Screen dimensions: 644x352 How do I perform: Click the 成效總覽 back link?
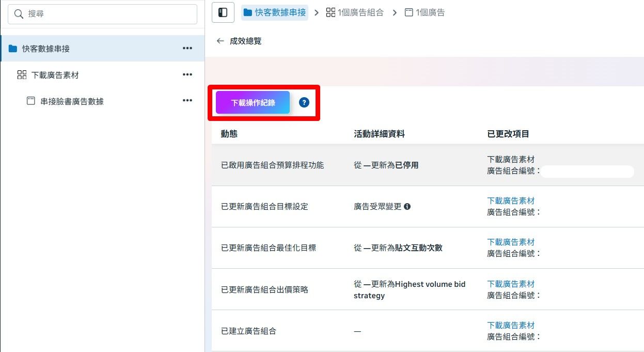[x=246, y=41]
